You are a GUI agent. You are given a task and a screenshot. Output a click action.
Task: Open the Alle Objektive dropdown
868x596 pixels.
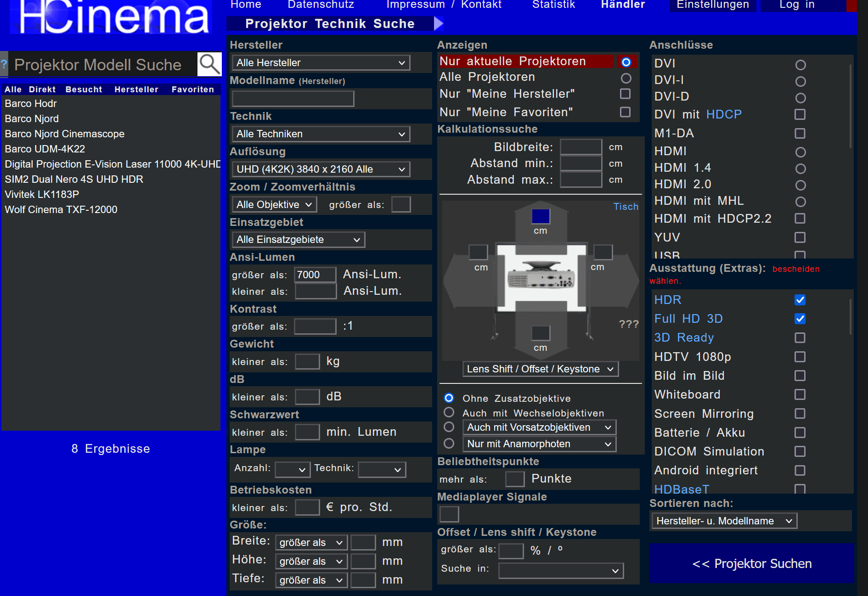click(274, 205)
